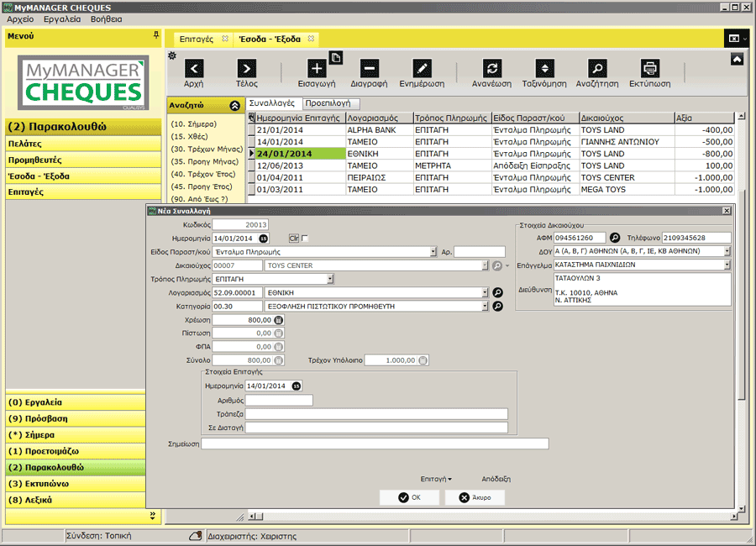The image size is (756, 546).
Task: Edit the record with Ενημέρωση pencil
Action: [x=422, y=69]
